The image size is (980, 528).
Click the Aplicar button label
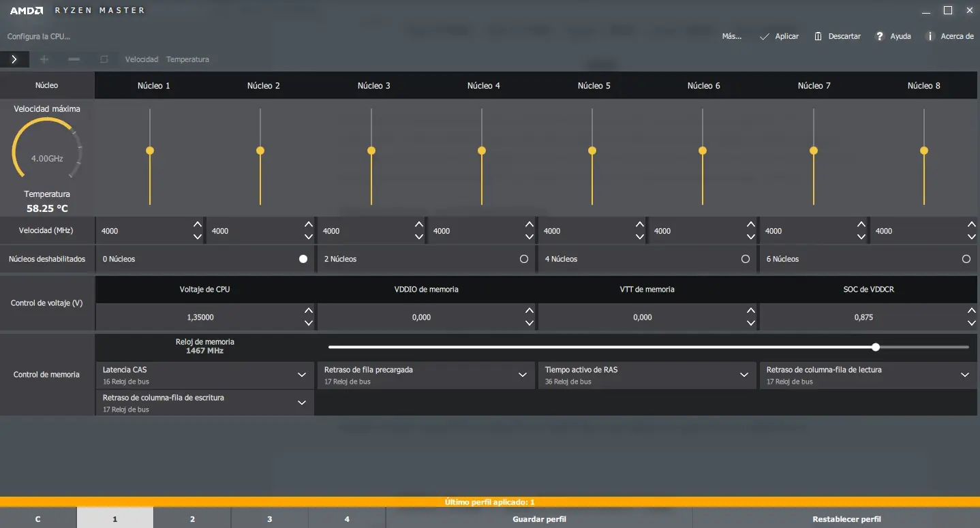(787, 36)
